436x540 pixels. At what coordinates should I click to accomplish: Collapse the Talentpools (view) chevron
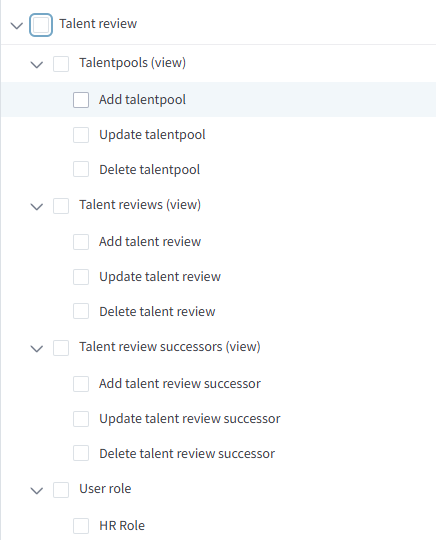tap(37, 64)
